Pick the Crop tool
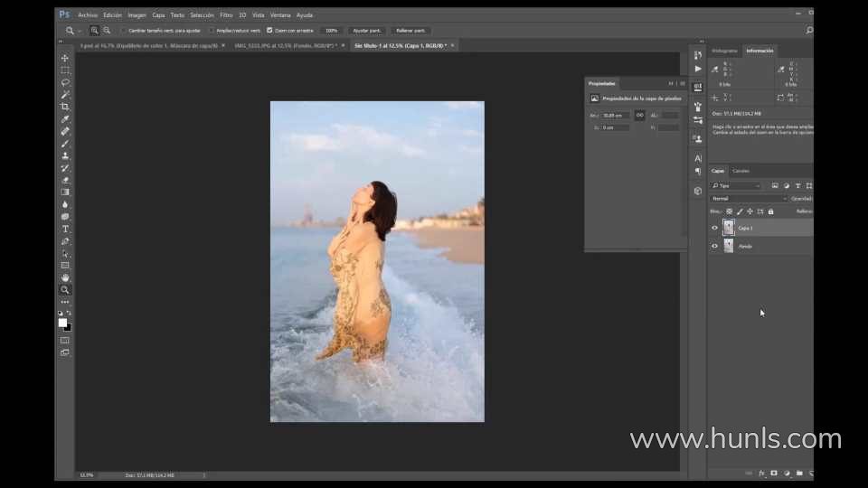Viewport: 868px width, 488px height. coord(65,107)
